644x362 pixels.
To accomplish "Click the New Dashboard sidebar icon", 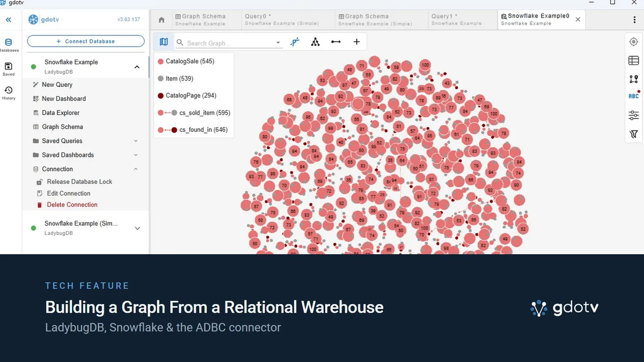I will 36,99.
